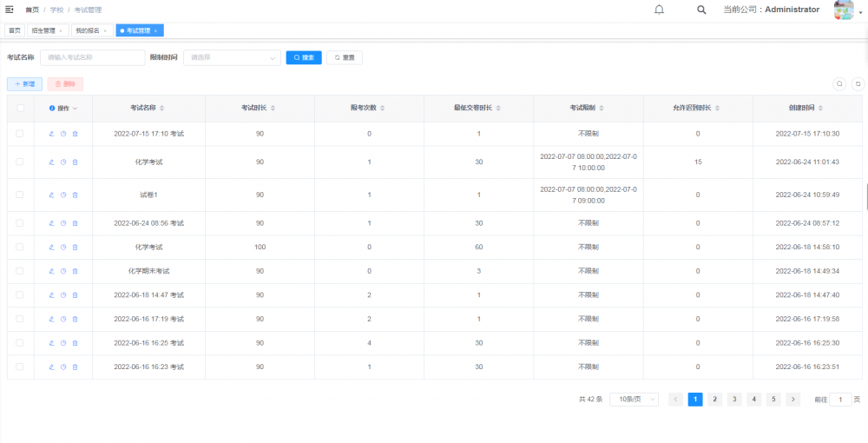Viewport: 868px width, 443px height.
Task: Sort by 最低交卷时长 column arrows
Action: [x=498, y=109]
